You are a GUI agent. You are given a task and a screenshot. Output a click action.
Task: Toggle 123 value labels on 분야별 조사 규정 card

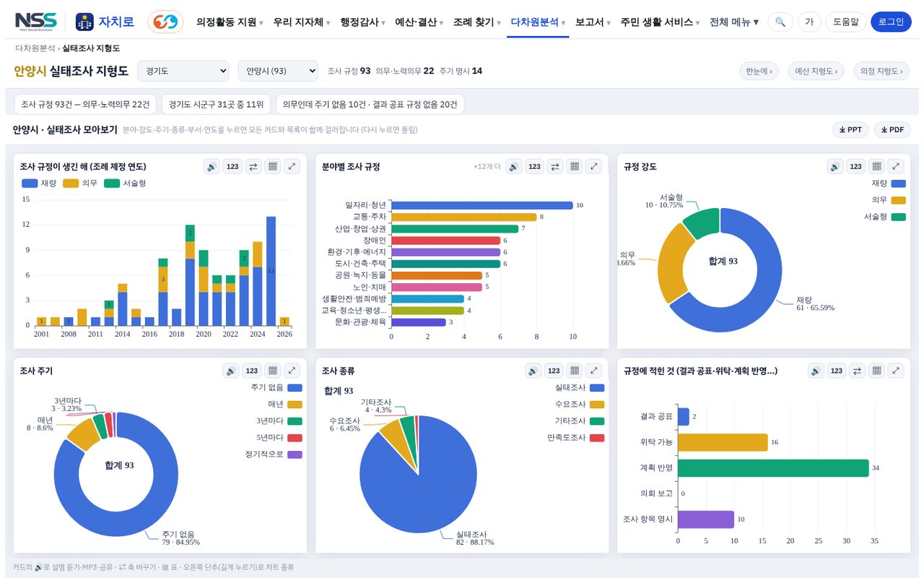534,167
